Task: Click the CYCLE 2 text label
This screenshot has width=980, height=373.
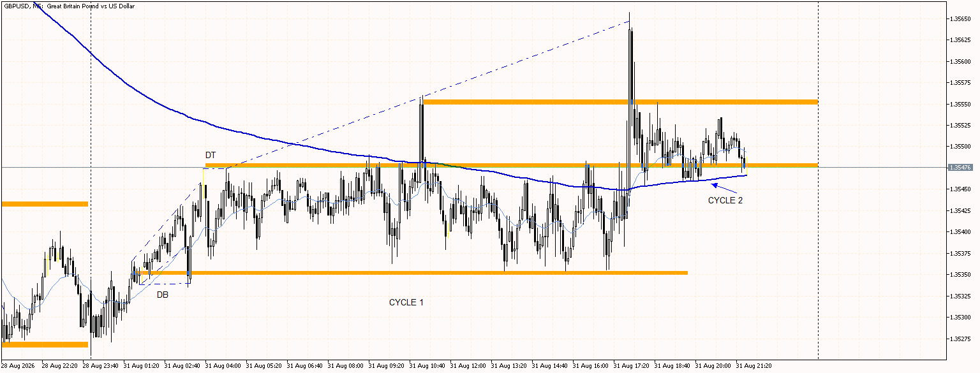Action: [725, 200]
